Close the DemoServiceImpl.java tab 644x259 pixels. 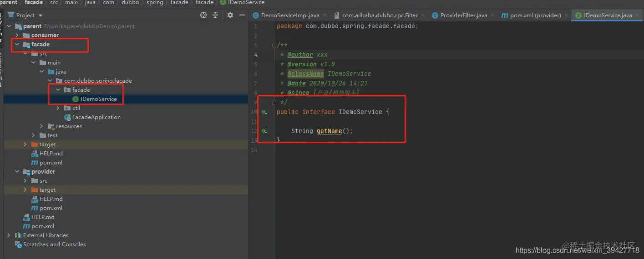pyautogui.click(x=324, y=15)
